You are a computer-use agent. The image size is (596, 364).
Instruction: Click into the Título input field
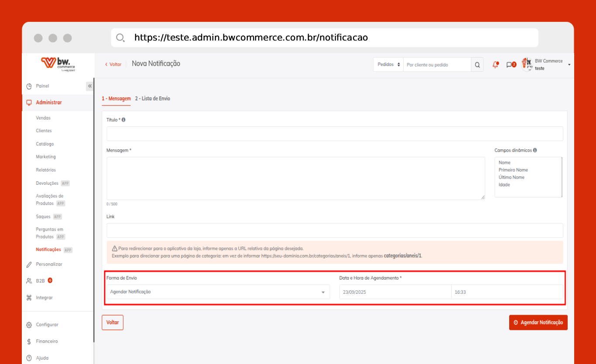pyautogui.click(x=334, y=134)
